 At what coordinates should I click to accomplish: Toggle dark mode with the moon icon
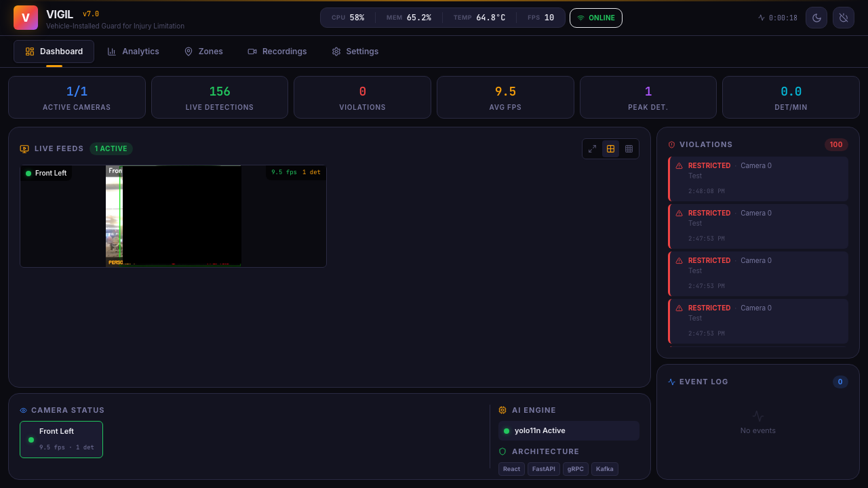(816, 18)
